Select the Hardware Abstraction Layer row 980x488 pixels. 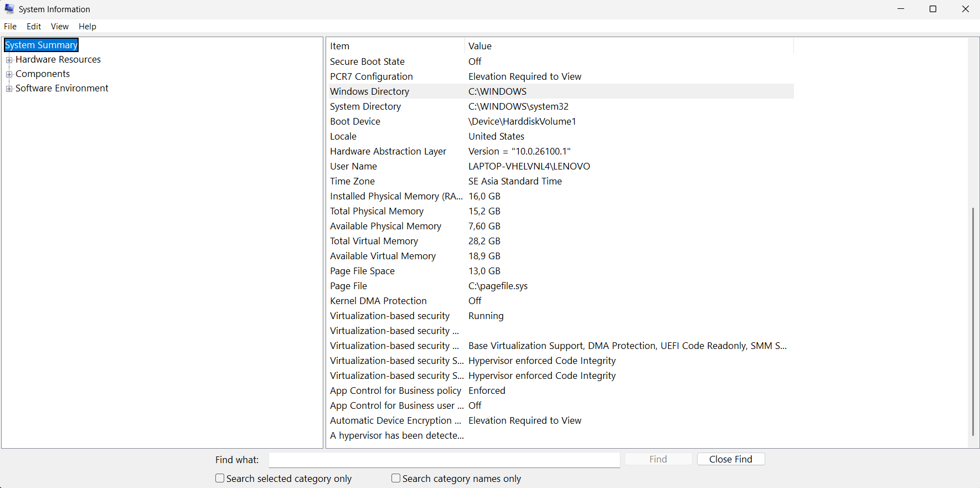[560, 151]
